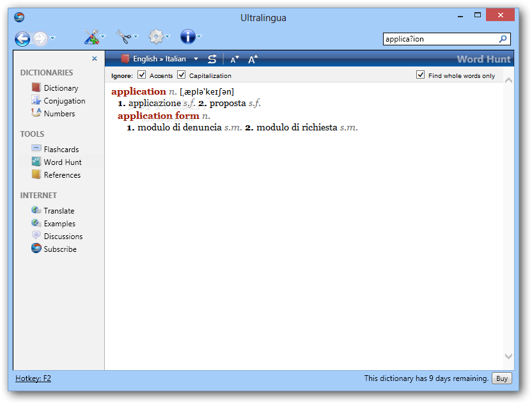Expand the scissors icon dropdown arrow
Image resolution: width=532 pixels, height=404 pixels.
tap(136, 36)
